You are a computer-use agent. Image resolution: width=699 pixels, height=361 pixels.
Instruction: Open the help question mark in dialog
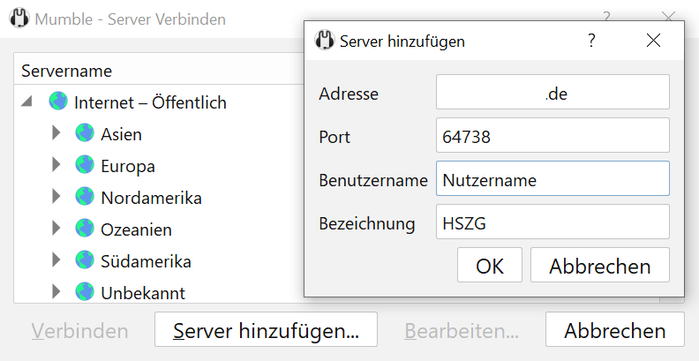pos(591,41)
